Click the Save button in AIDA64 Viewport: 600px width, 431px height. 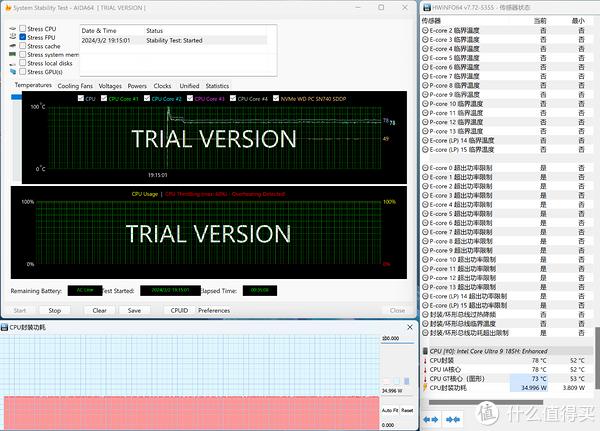pyautogui.click(x=134, y=310)
